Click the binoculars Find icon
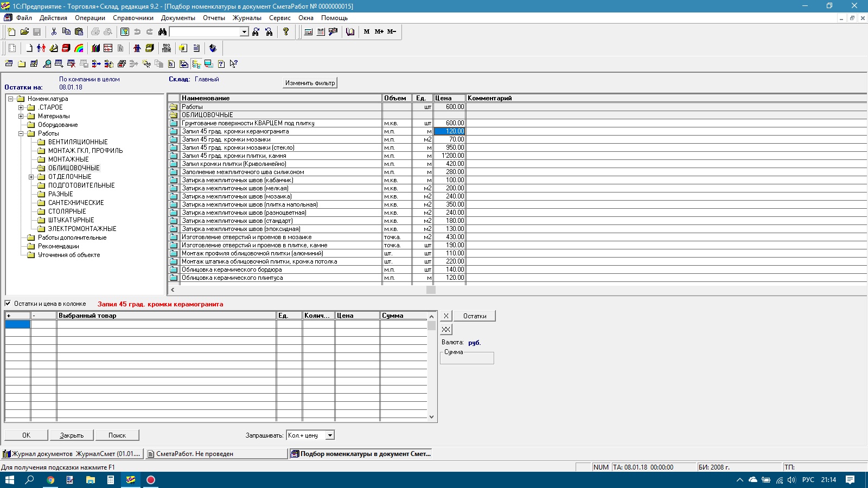The image size is (868, 488). tap(162, 32)
